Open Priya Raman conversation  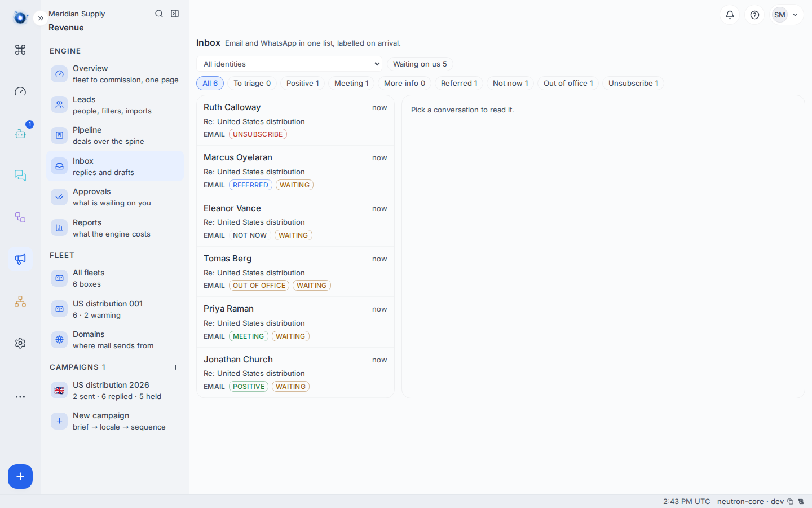pos(295,322)
